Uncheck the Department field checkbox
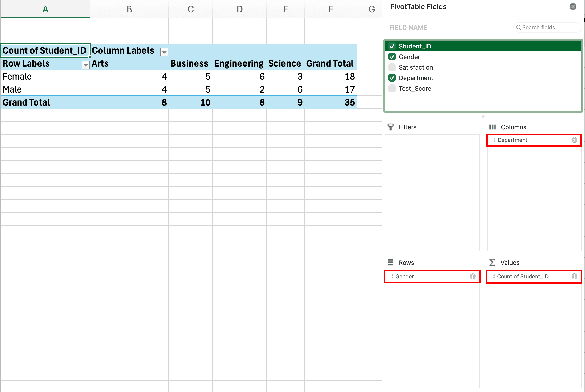Viewport: 585px width, 392px height. pos(392,78)
